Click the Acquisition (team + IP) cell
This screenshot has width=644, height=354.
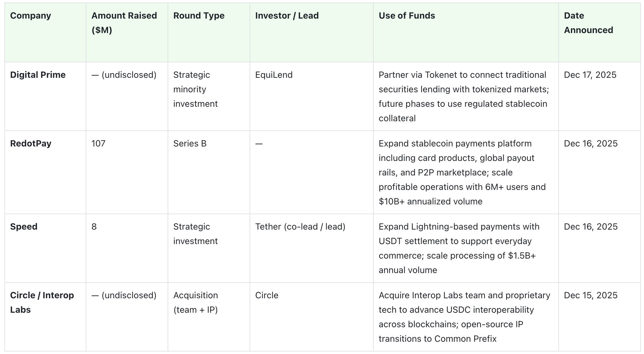(196, 302)
